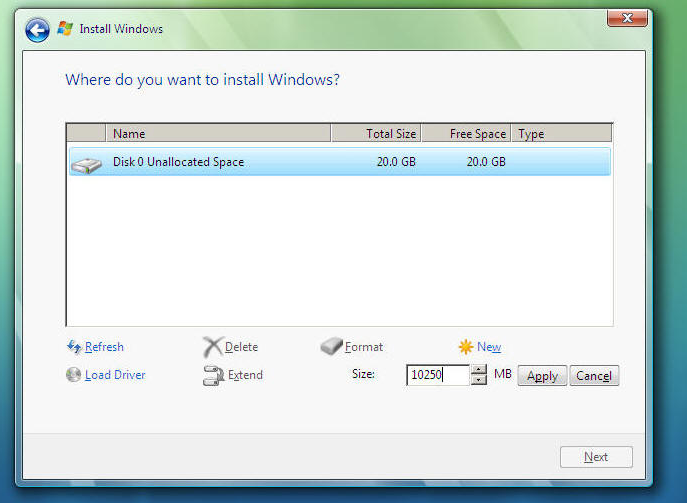Cancel the new partition size entry
Image resolution: width=687 pixels, height=503 pixels.
[x=594, y=376]
